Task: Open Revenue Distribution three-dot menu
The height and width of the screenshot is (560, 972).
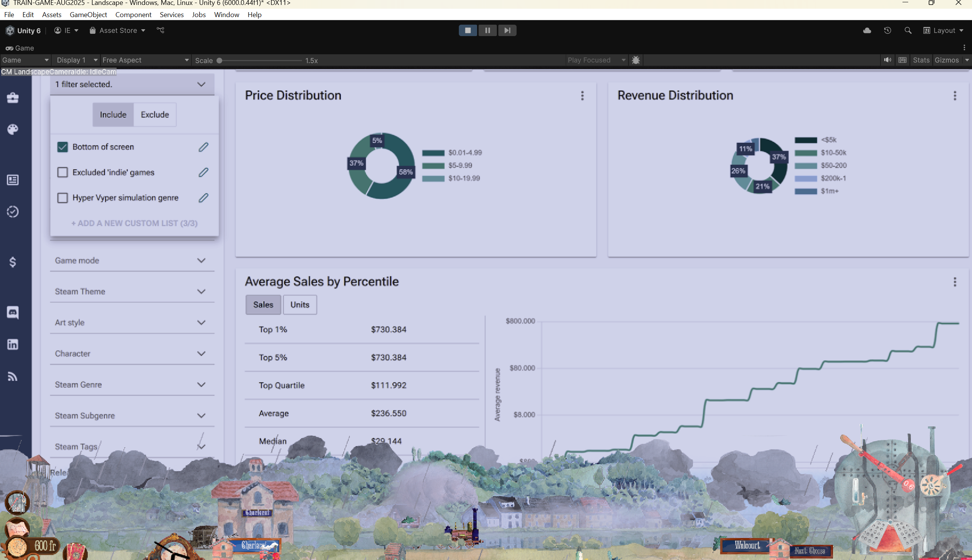Action: click(x=955, y=96)
